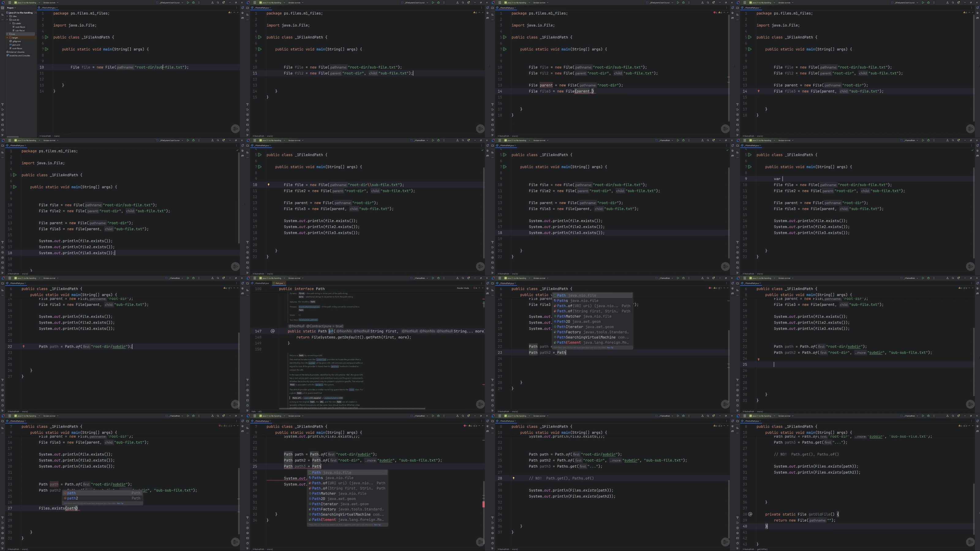Click class run gutter icon in Project-tree frame
980x551 pixels.
[47, 37]
